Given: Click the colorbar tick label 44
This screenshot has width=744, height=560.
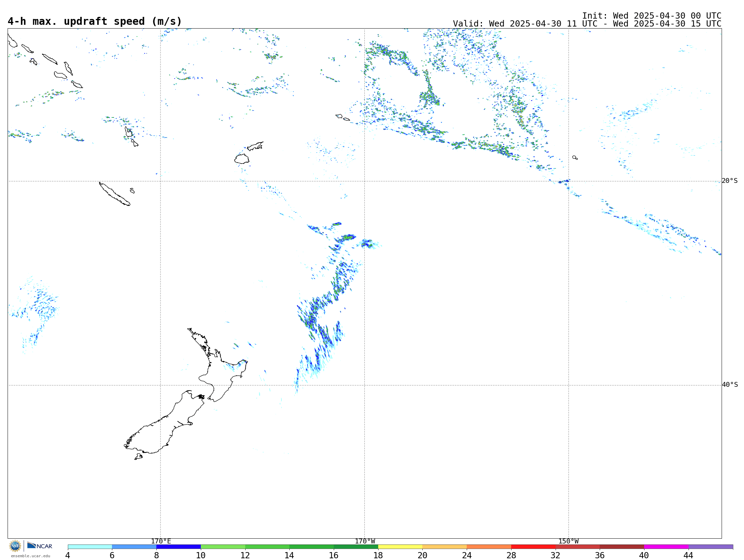Looking at the screenshot, I should 689,555.
